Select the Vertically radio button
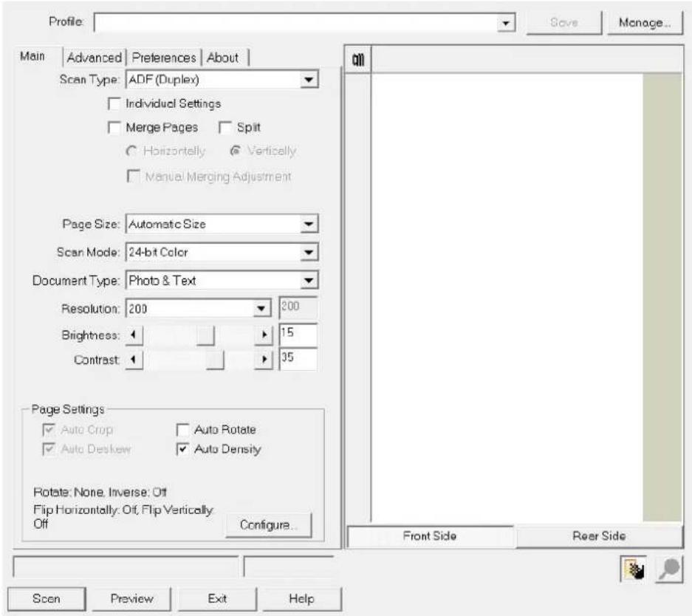The width and height of the screenshot is (692, 616). [x=236, y=151]
